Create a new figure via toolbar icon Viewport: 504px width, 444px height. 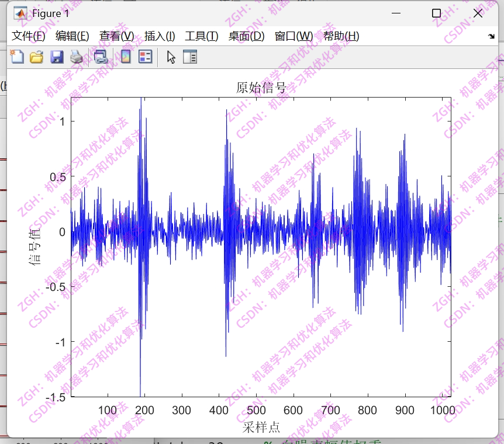point(16,57)
